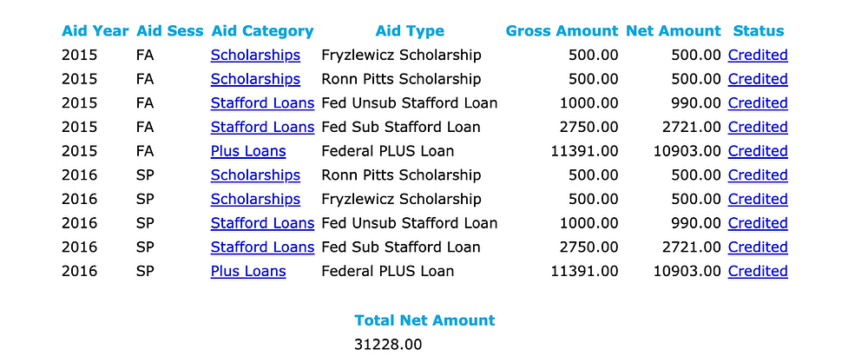Open Stafford Loans link for 2016 Unsub loan

262,223
